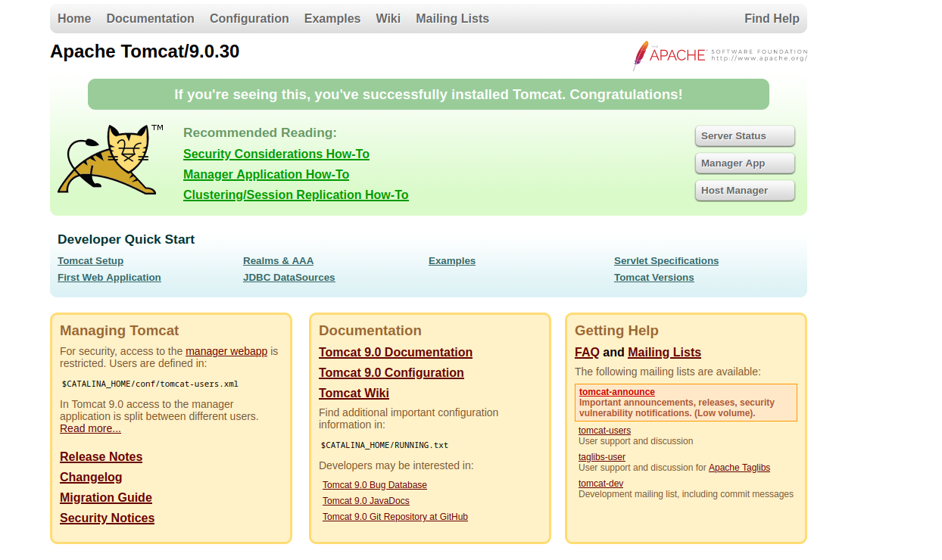Viewport: 942px width, 560px height.
Task: Click the manager webapp link
Action: click(226, 351)
